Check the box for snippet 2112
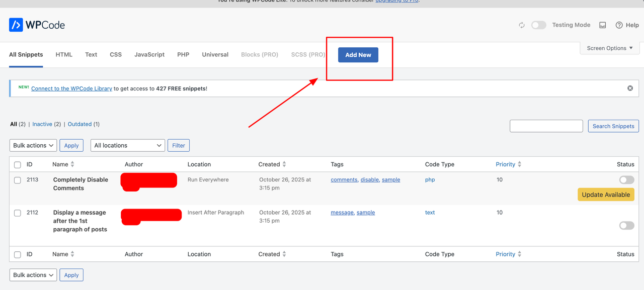Screen dimensions: 644x290 click(x=18, y=213)
